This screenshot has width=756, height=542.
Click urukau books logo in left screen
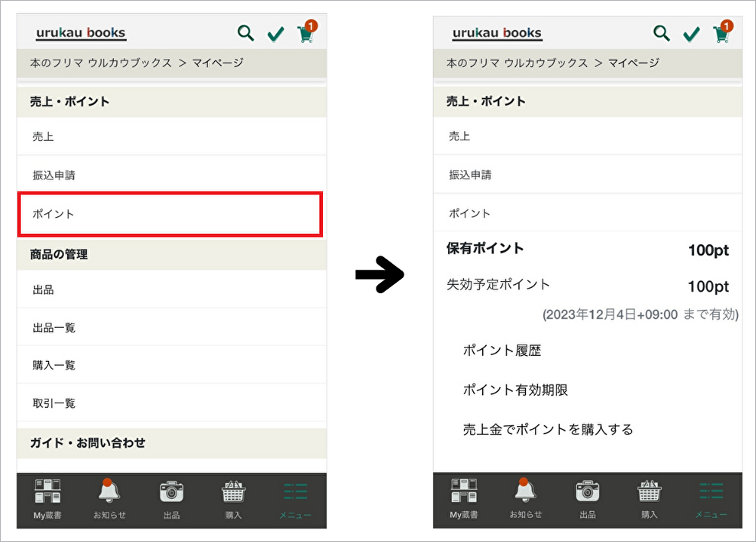pos(81,34)
